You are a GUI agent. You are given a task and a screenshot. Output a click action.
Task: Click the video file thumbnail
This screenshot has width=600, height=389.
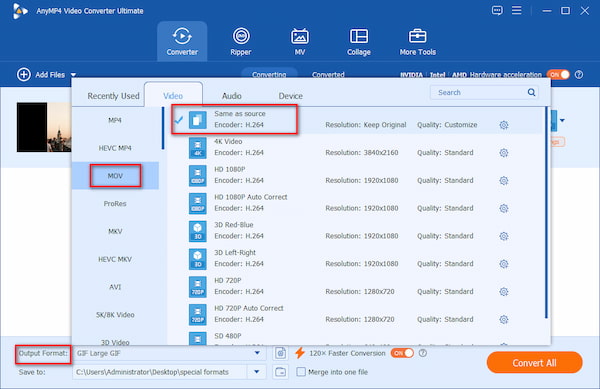pyautogui.click(x=44, y=127)
